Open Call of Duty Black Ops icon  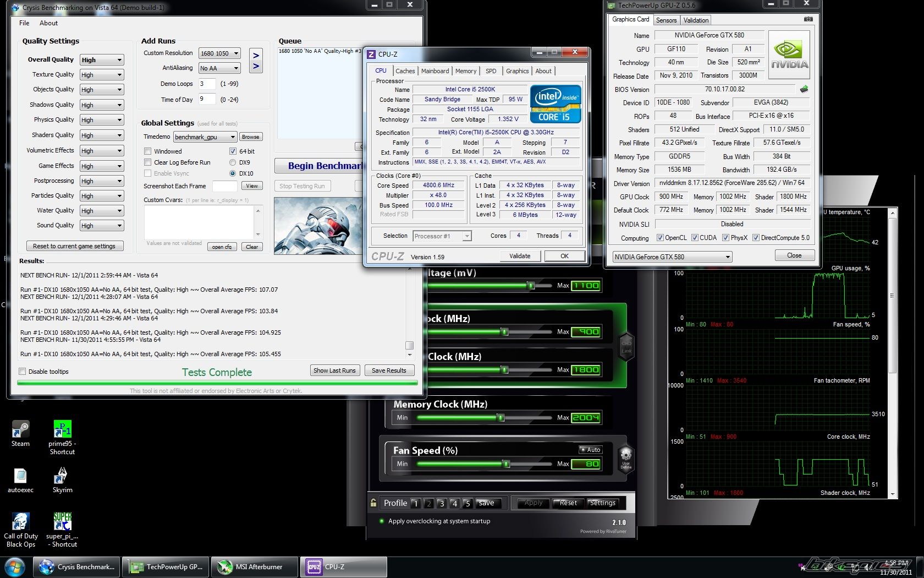20,522
